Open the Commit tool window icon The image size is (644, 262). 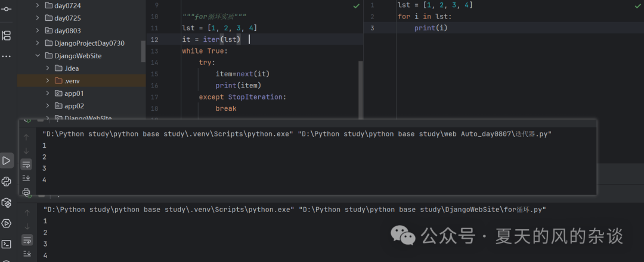[x=6, y=8]
